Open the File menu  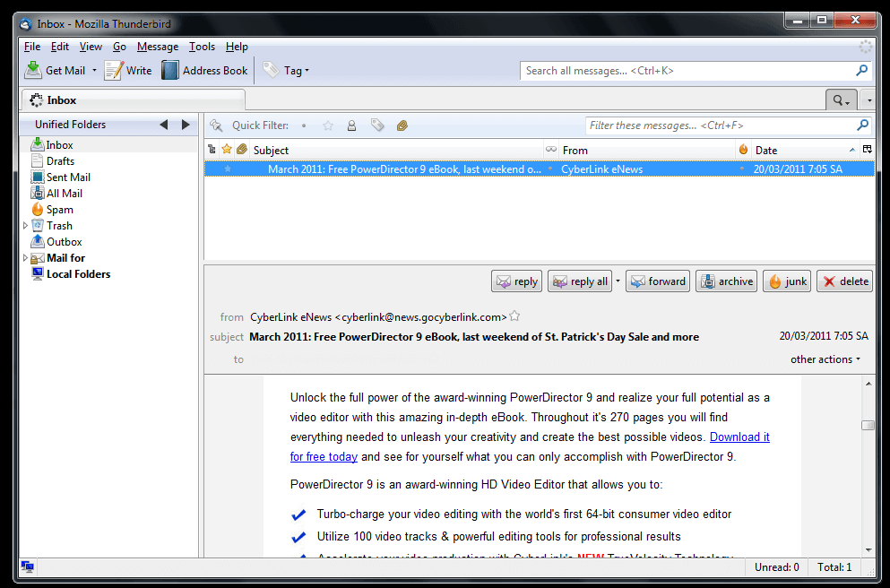[x=32, y=47]
